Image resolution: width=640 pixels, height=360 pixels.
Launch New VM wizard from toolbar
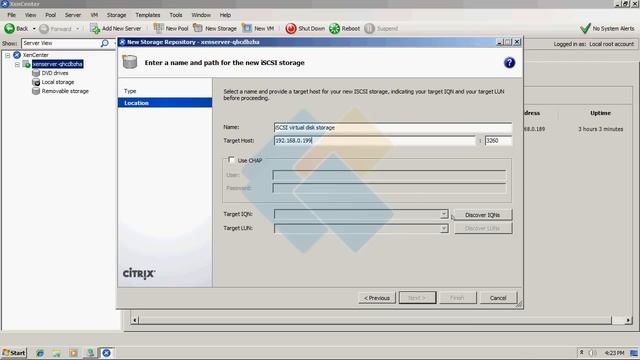(258, 29)
